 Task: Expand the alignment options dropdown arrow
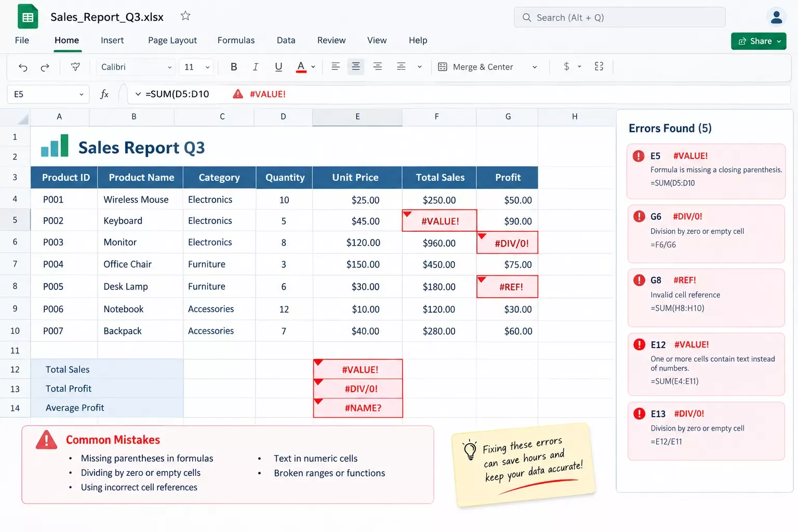tap(420, 67)
